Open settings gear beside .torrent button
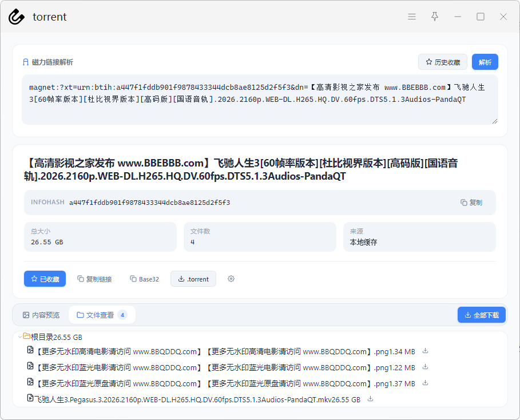This screenshot has height=420, width=520. (231, 279)
